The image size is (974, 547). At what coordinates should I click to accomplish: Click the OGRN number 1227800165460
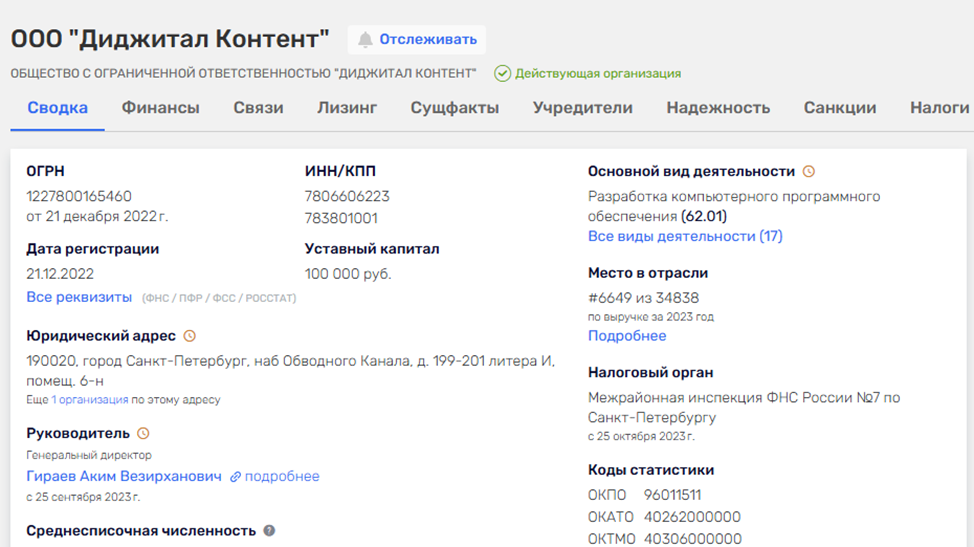tap(79, 197)
